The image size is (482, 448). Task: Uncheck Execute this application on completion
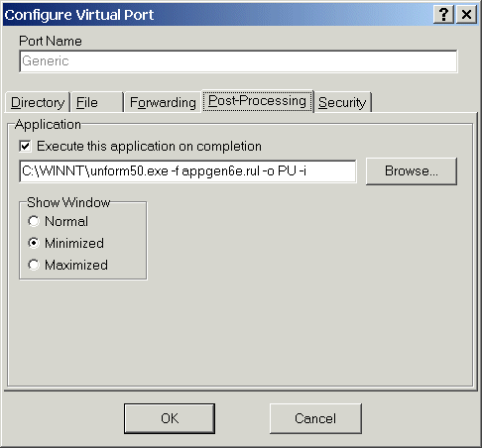pos(26,146)
